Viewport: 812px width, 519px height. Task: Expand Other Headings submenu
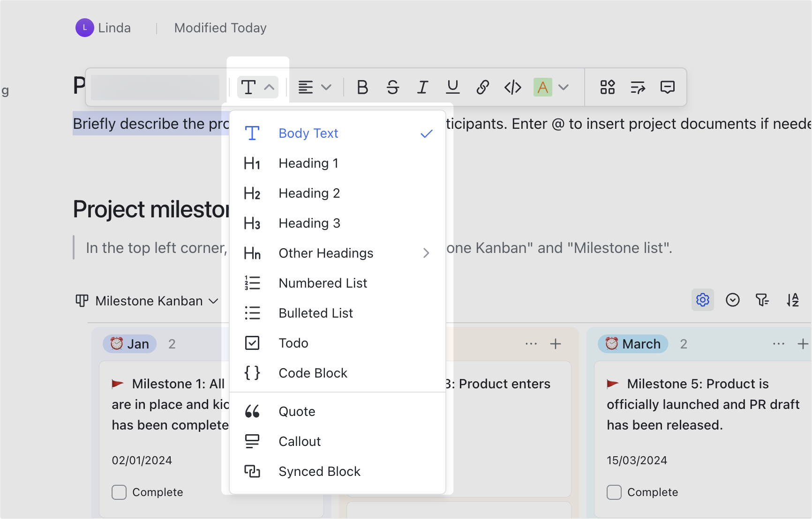point(338,253)
